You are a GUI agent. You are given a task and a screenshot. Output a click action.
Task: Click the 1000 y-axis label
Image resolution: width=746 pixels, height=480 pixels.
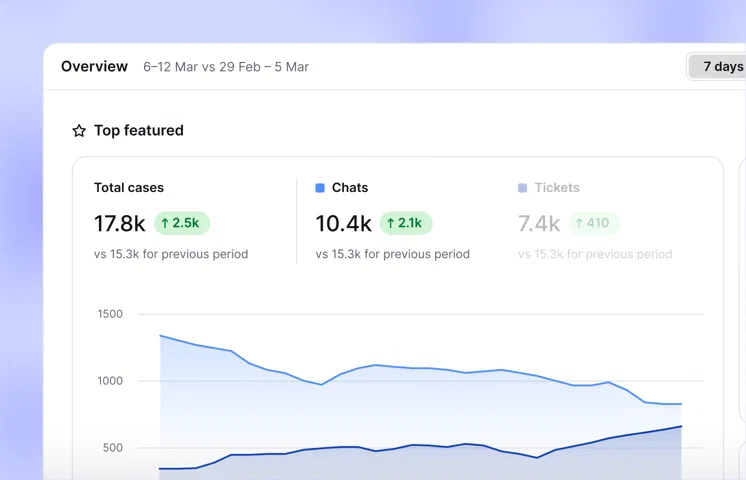[110, 381]
